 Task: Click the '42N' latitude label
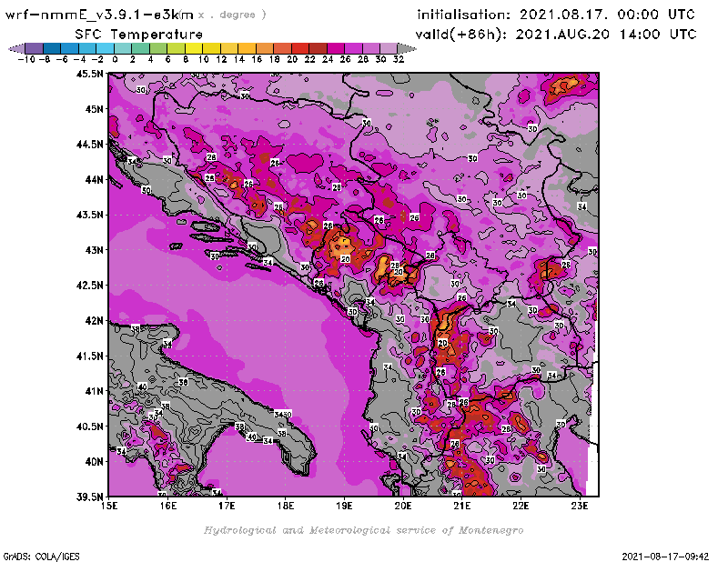click(94, 321)
